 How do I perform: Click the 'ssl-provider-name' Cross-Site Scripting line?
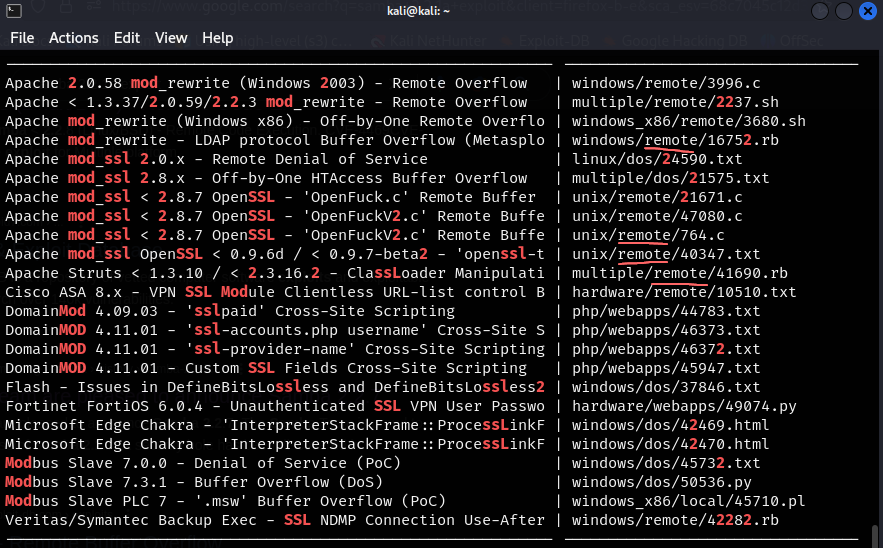(275, 349)
